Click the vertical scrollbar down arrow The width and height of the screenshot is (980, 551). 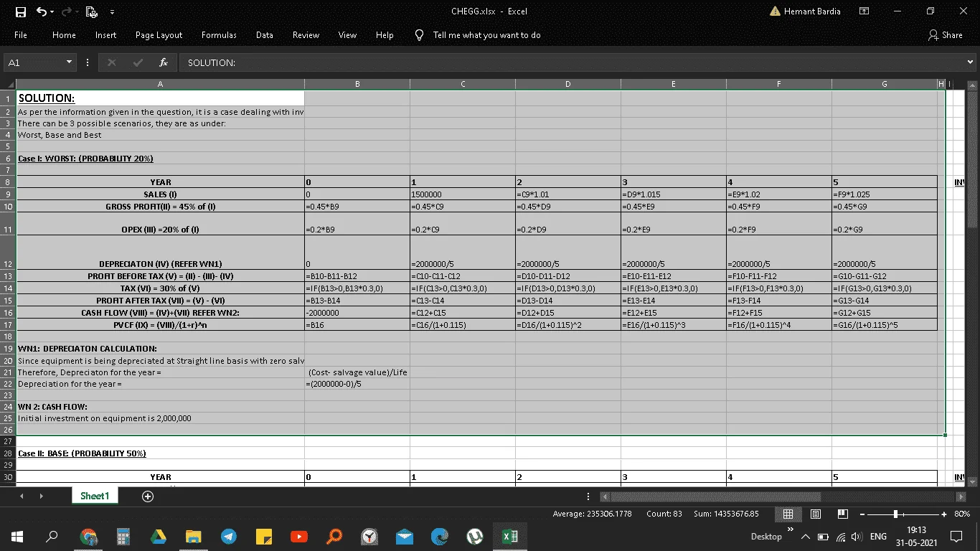tap(973, 481)
